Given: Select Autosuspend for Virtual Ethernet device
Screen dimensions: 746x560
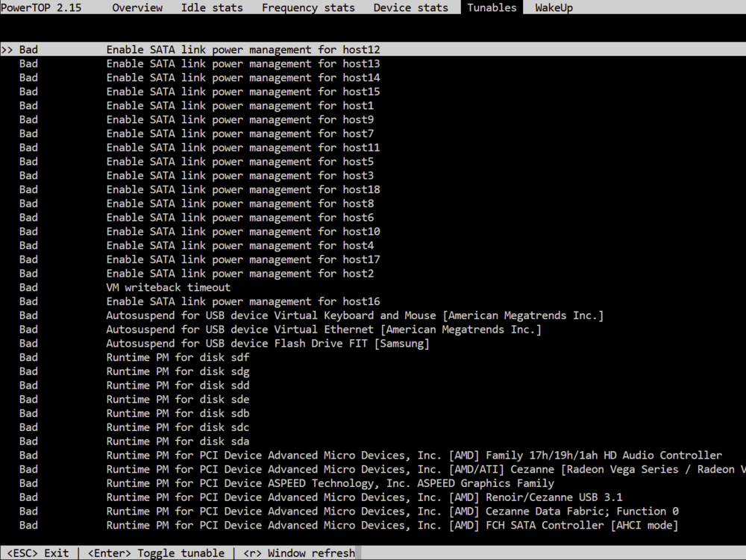Looking at the screenshot, I should point(324,330).
